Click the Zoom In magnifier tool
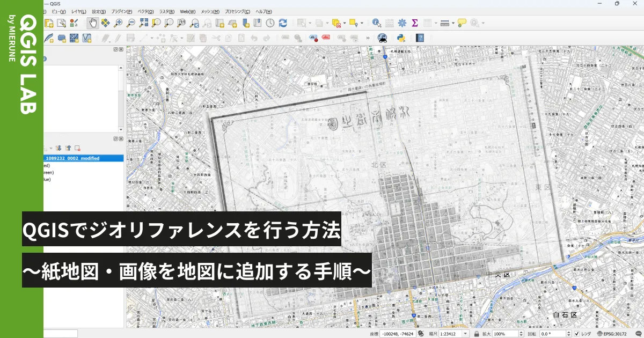The height and width of the screenshot is (338, 644). coord(118,23)
